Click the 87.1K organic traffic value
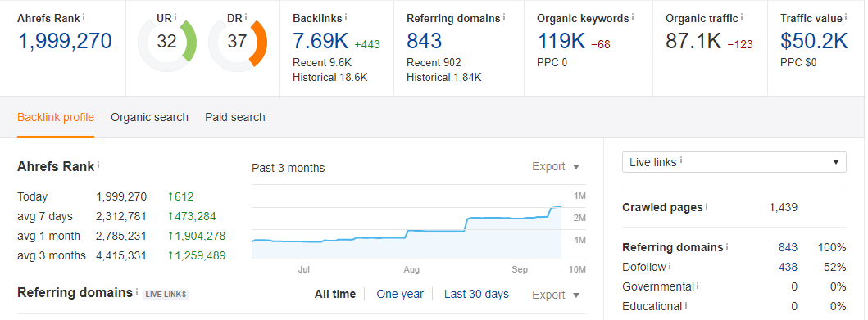This screenshot has width=868, height=320. coord(693,42)
